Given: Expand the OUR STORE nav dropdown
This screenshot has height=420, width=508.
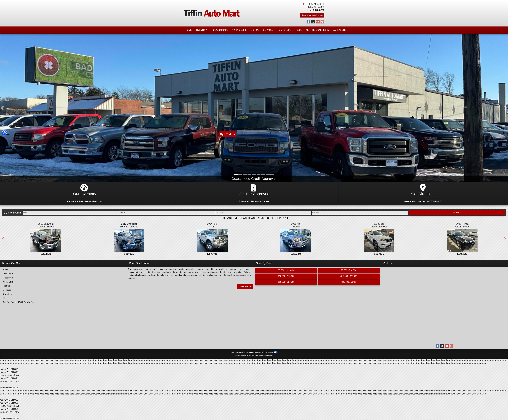Looking at the screenshot, I should (286, 30).
